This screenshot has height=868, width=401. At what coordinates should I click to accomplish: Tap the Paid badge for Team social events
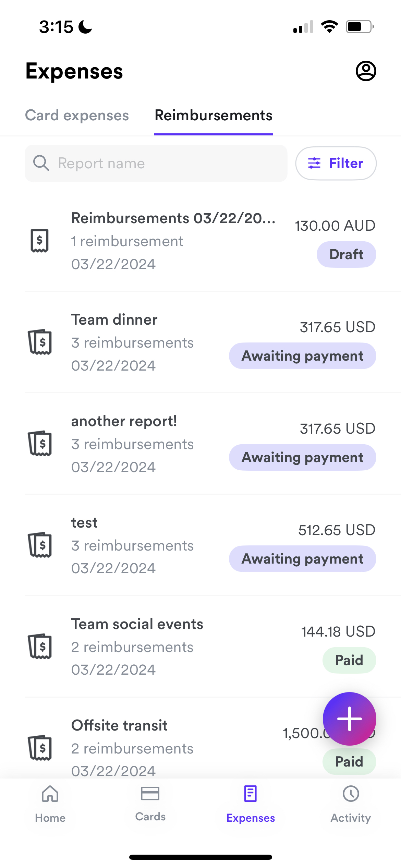tap(349, 660)
